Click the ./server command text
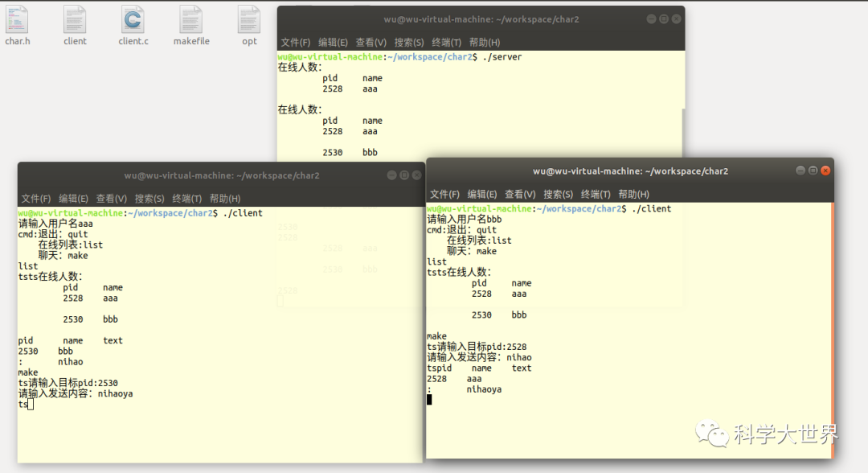 coord(502,56)
